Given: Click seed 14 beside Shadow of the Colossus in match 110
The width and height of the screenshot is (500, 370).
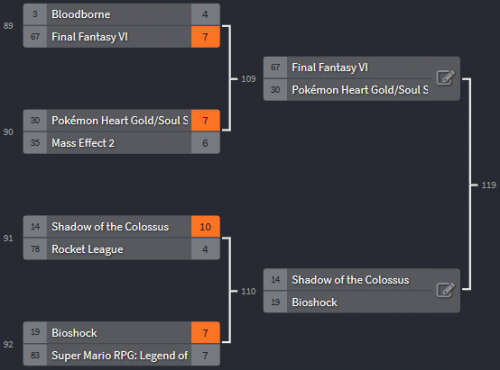Looking at the screenshot, I should pyautogui.click(x=275, y=280).
